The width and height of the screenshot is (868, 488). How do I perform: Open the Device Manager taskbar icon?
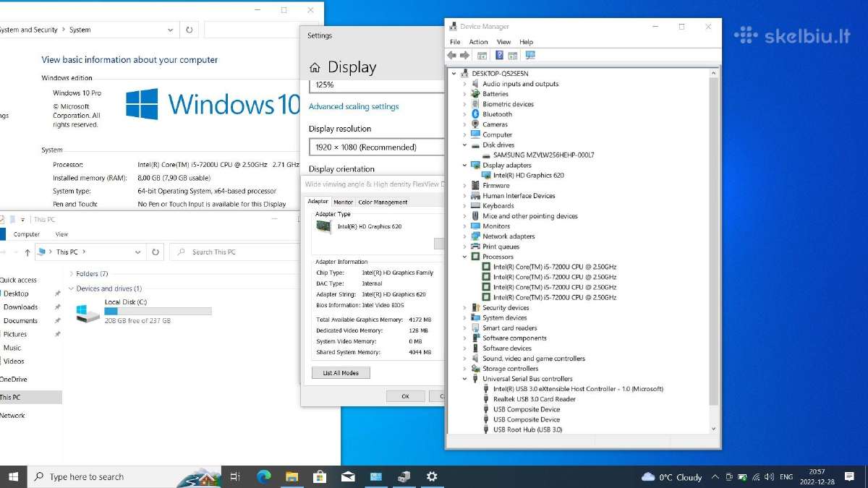tap(404, 476)
